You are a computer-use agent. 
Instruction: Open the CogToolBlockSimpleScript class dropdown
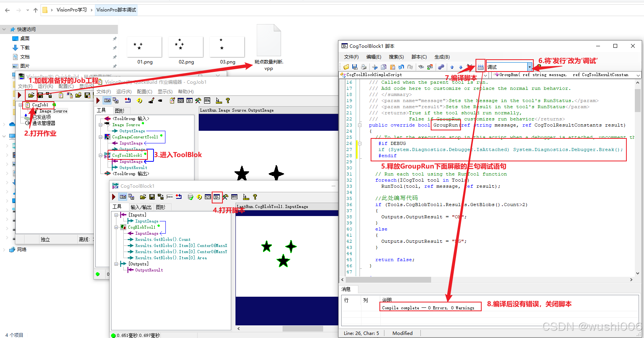[x=485, y=75]
